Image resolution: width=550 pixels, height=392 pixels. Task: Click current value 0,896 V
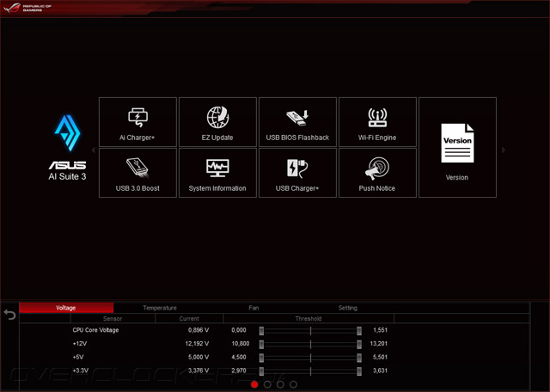point(199,330)
